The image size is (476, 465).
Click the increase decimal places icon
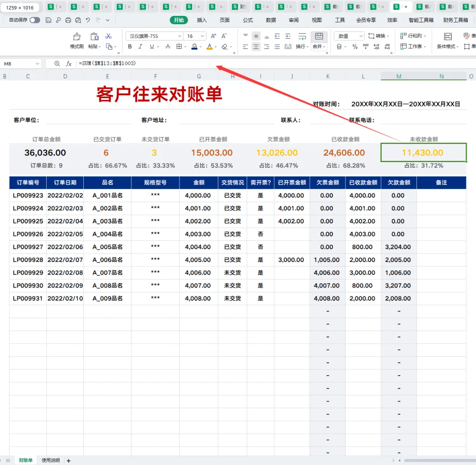[x=376, y=46]
